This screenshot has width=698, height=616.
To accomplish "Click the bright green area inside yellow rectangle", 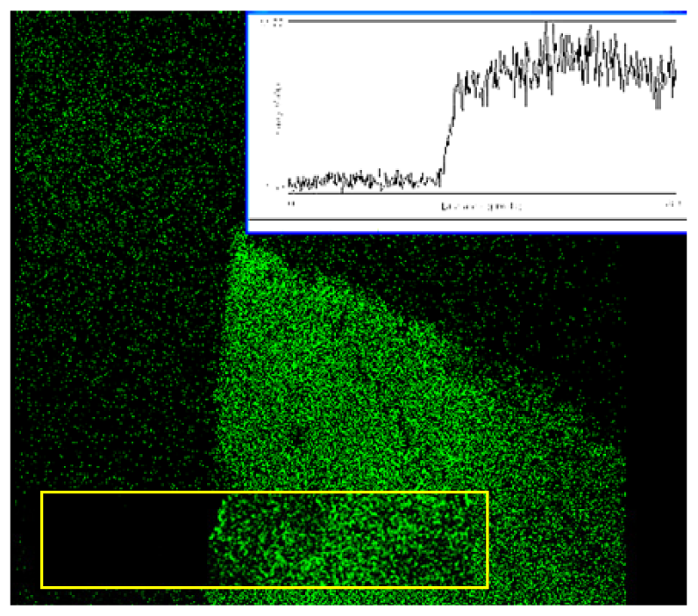I will pyautogui.click(x=351, y=540).
